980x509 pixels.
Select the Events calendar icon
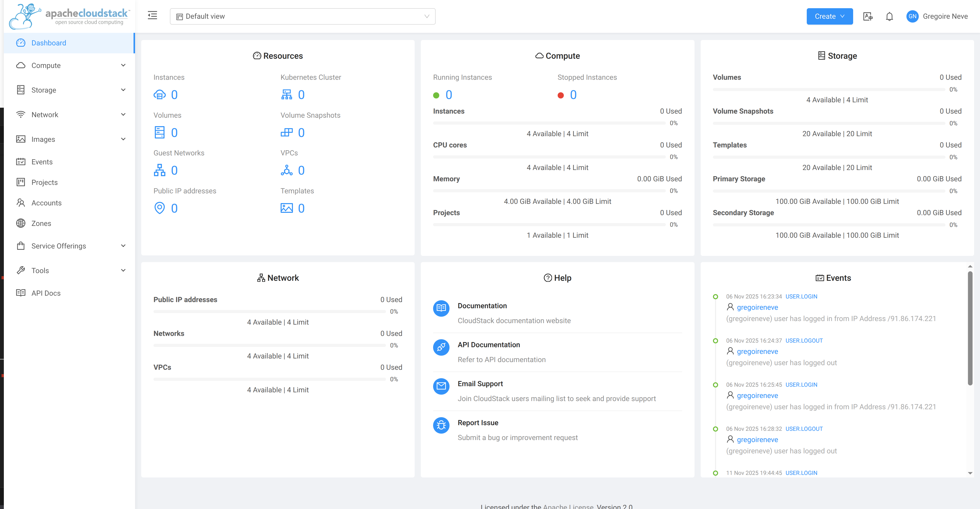(x=21, y=161)
